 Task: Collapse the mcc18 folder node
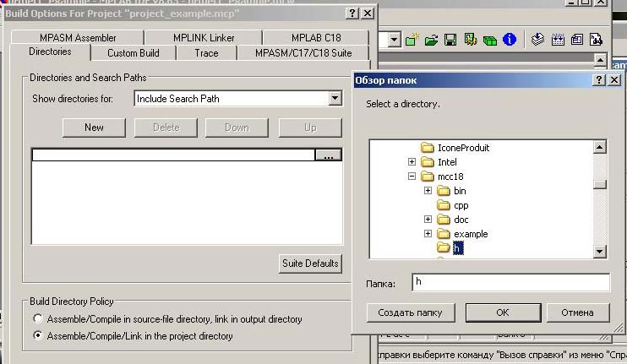412,177
